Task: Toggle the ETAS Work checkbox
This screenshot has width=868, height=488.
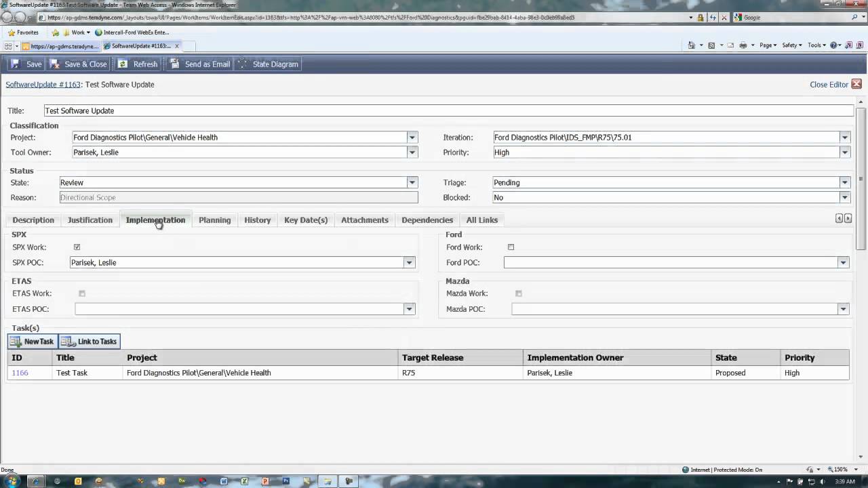Action: (x=82, y=293)
